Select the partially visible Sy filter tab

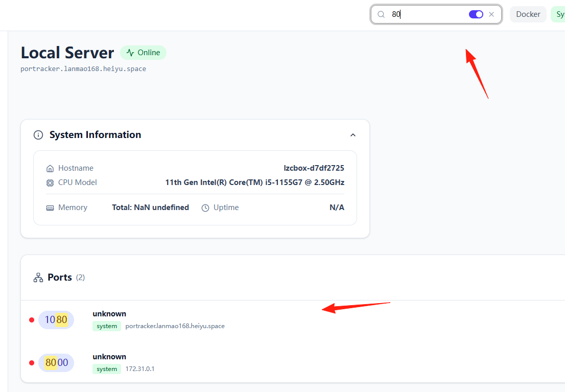[x=558, y=14]
